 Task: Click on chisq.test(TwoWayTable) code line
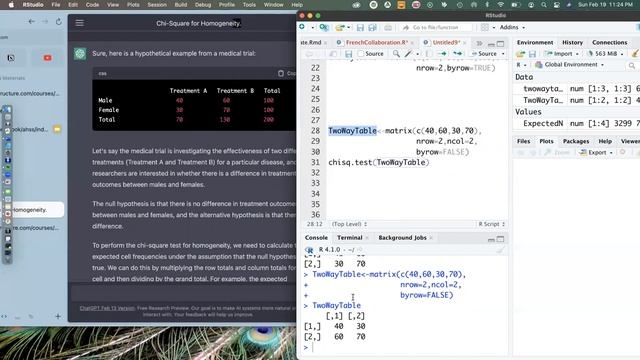[378, 162]
